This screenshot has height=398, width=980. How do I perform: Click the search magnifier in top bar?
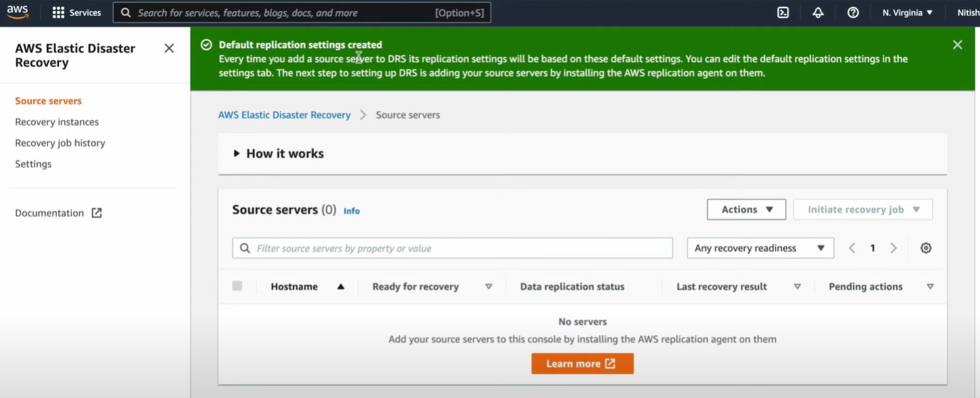tap(126, 13)
